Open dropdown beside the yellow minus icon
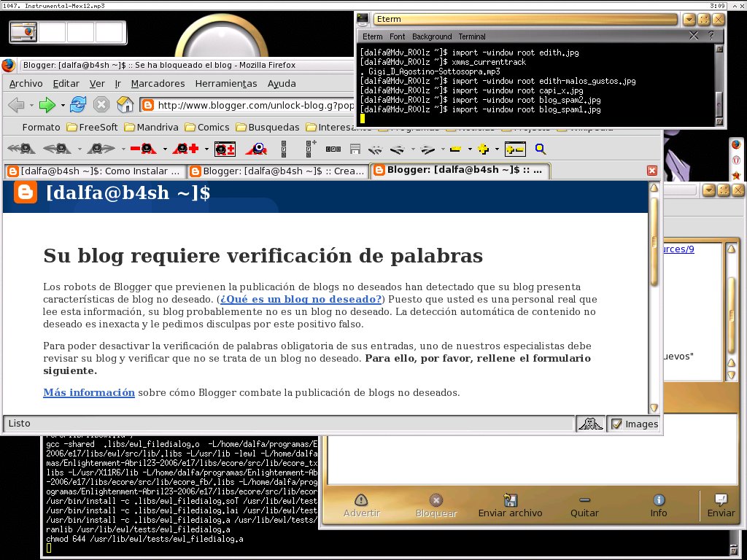This screenshot has height=560, width=747. (470, 149)
